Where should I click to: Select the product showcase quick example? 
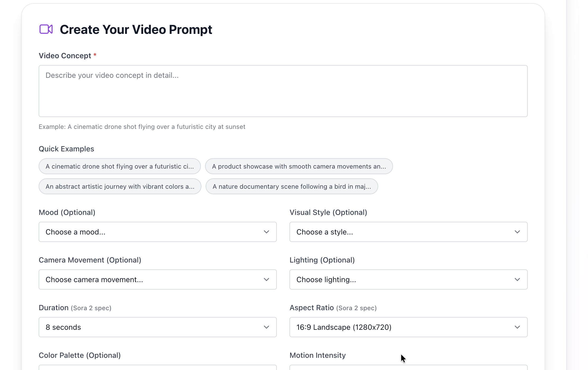pos(299,166)
